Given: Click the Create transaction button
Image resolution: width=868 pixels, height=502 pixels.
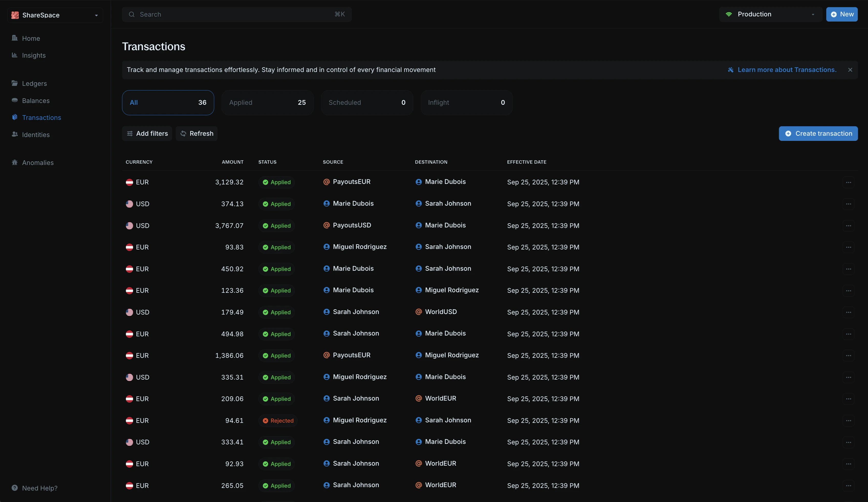Looking at the screenshot, I should coord(818,133).
